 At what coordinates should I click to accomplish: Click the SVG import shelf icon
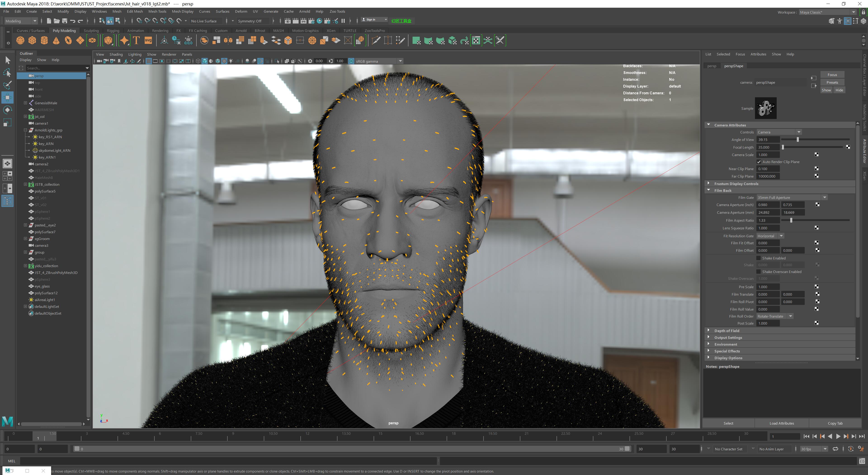coord(148,40)
